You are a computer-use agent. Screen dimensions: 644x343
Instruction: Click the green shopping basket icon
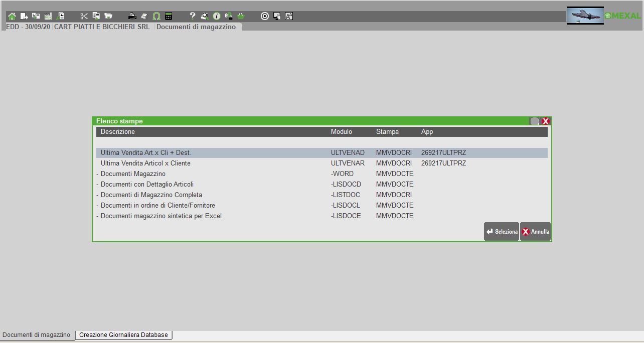pos(241,16)
